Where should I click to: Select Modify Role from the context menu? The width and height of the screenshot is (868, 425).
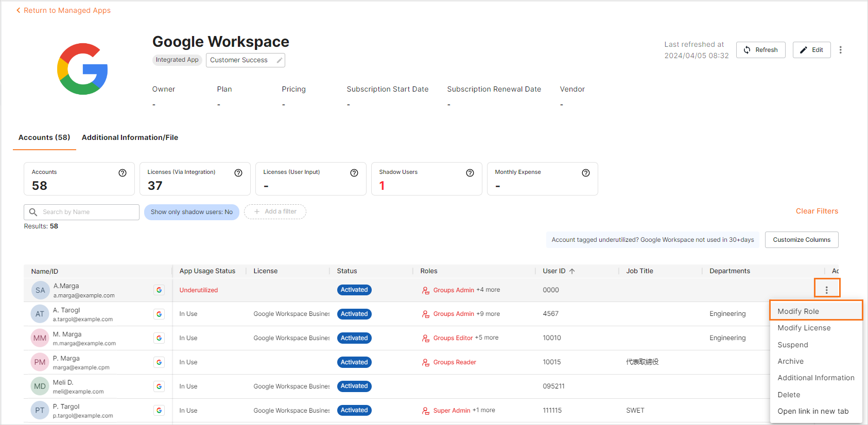coord(816,311)
